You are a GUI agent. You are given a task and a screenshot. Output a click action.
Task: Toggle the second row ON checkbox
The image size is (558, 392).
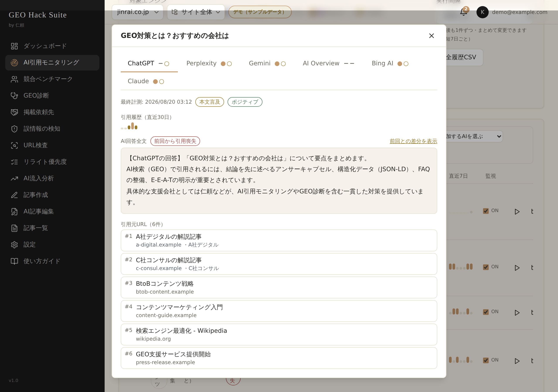(486, 267)
